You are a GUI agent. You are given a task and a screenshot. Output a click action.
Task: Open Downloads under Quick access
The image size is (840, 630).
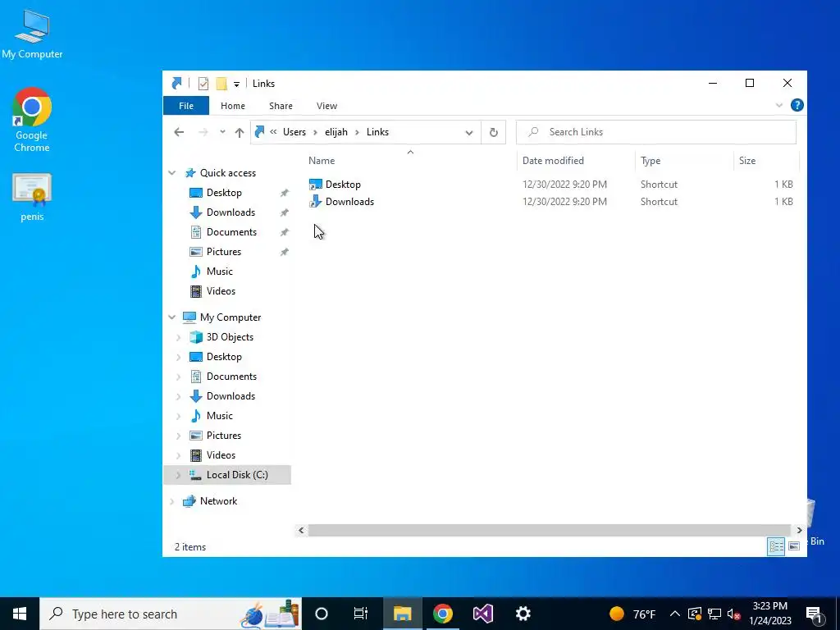pos(231,212)
